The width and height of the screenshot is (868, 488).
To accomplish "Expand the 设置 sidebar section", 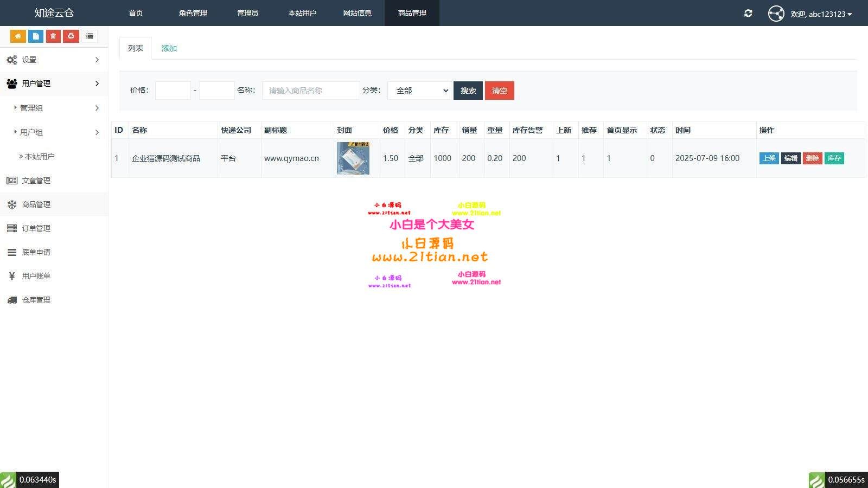I will click(x=54, y=60).
